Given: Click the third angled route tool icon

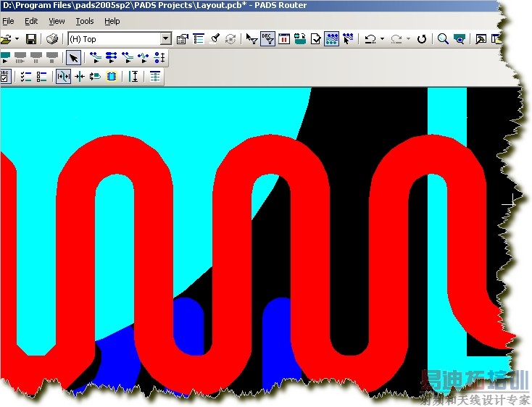Looking at the screenshot, I should point(128,58).
